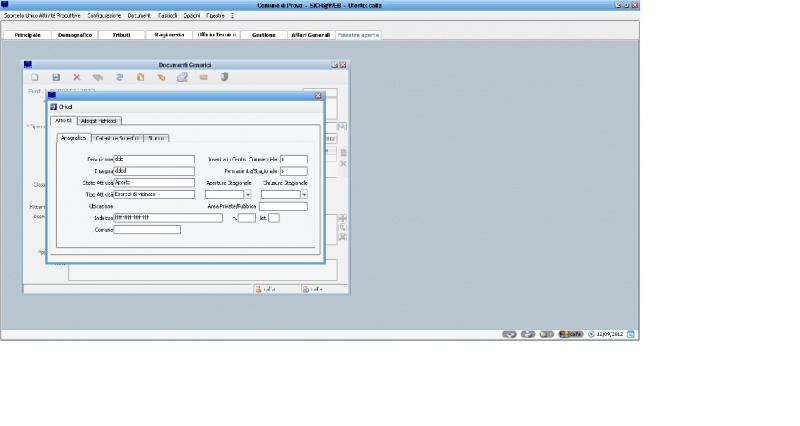Image resolution: width=800 pixels, height=426 pixels.
Task: Click the yellow folder pill in status bar
Action: tap(546, 335)
